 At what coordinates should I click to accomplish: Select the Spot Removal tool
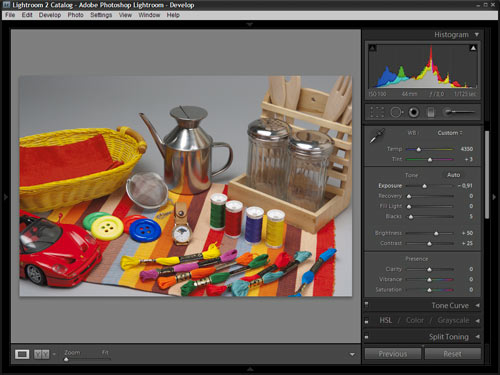[396, 112]
